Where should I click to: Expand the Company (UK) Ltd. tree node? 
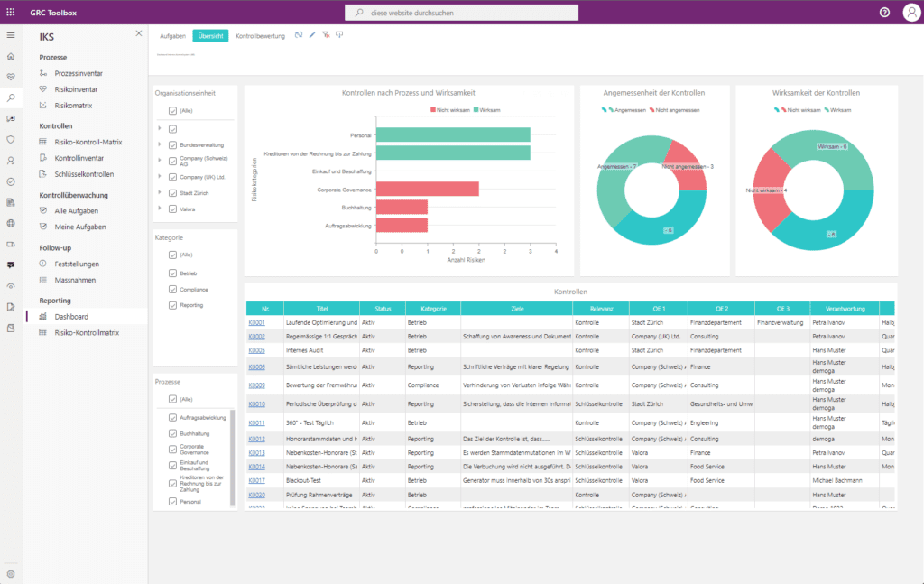pos(160,176)
